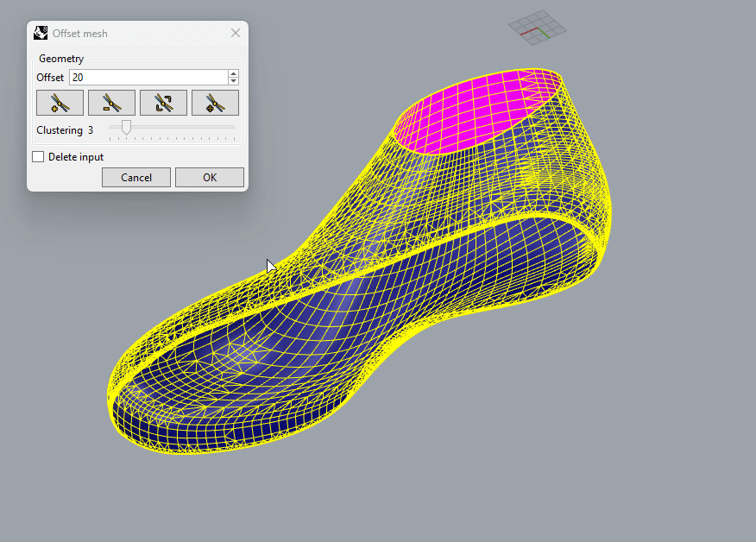This screenshot has width=756, height=542.
Task: Decrease Offset value with down arrow
Action: [x=233, y=81]
